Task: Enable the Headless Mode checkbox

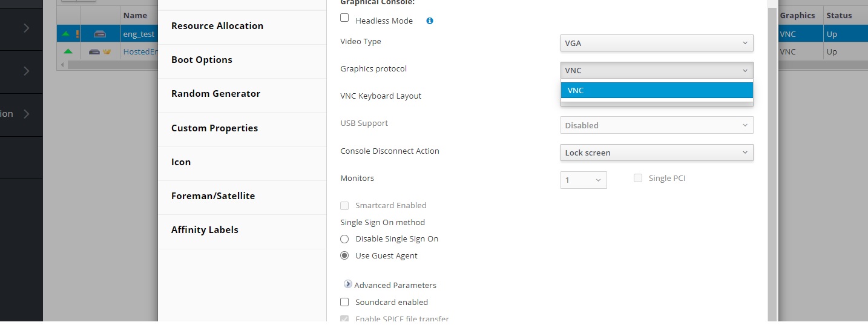Action: [x=344, y=18]
